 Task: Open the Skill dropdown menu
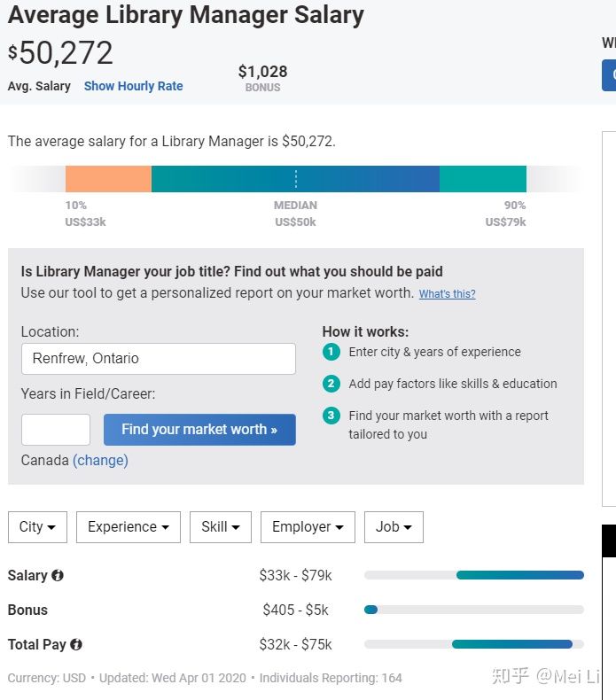point(220,527)
